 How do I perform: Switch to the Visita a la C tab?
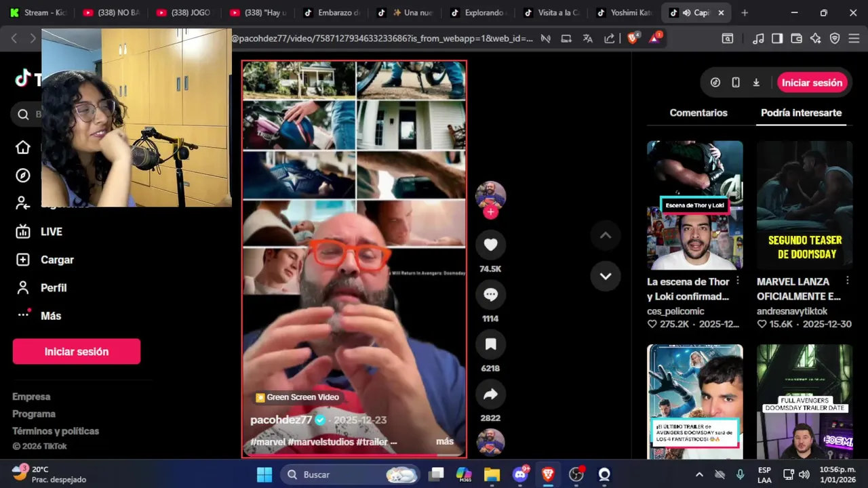coord(553,13)
